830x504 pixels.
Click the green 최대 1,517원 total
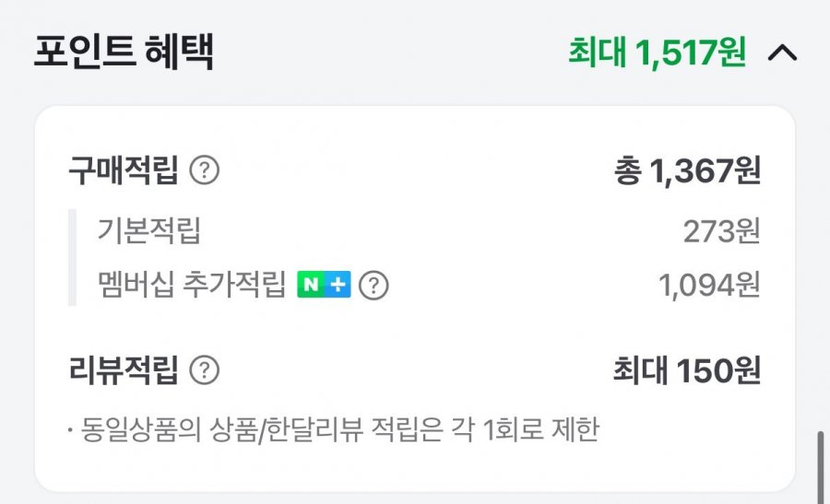(x=657, y=53)
